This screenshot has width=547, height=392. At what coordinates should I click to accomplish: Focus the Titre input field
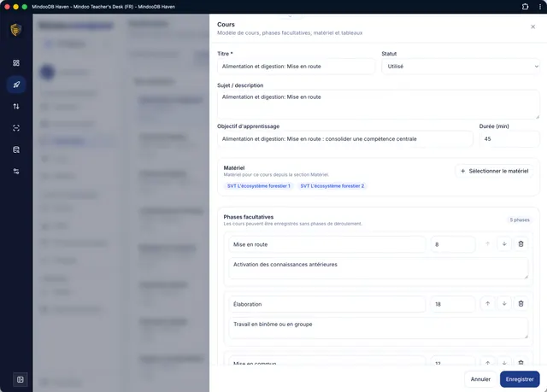click(x=297, y=67)
